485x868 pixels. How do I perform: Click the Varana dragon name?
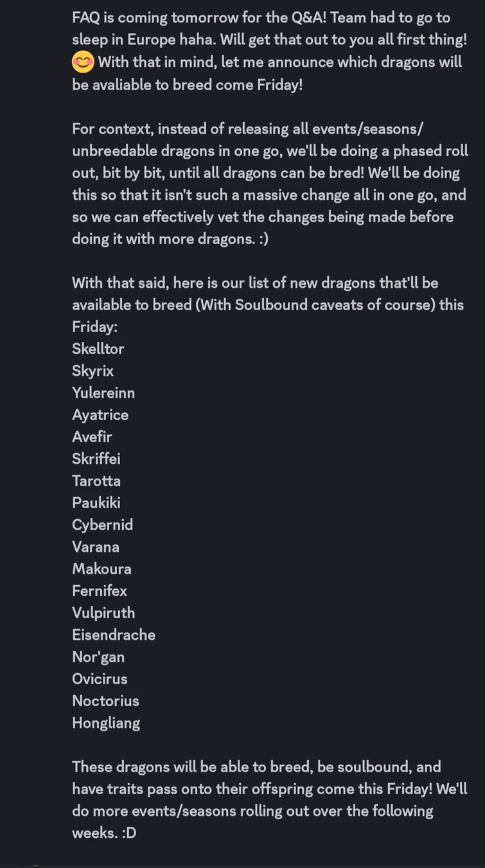[x=96, y=547]
